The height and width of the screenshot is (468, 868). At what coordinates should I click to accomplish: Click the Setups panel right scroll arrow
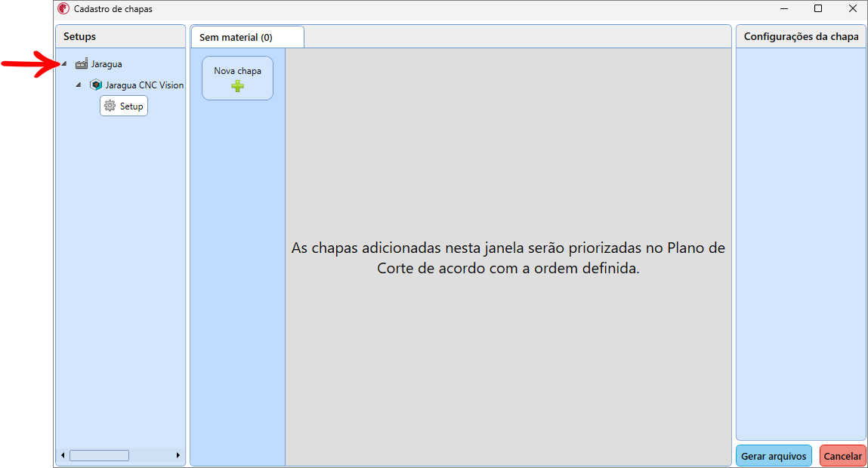pyautogui.click(x=178, y=455)
